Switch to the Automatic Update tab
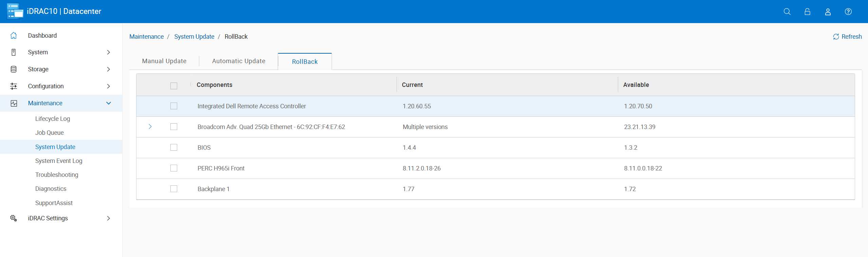Screen dimensions: 868x257 coord(239,61)
